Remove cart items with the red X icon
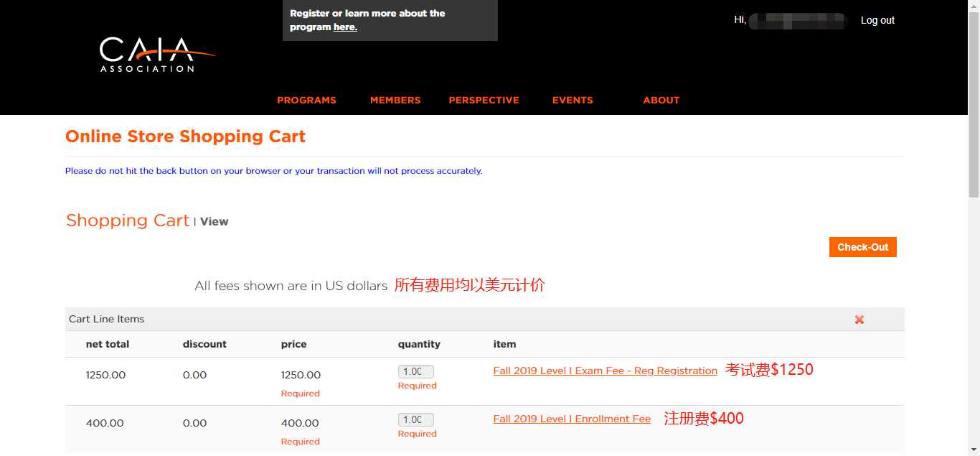980x456 pixels. (x=859, y=320)
